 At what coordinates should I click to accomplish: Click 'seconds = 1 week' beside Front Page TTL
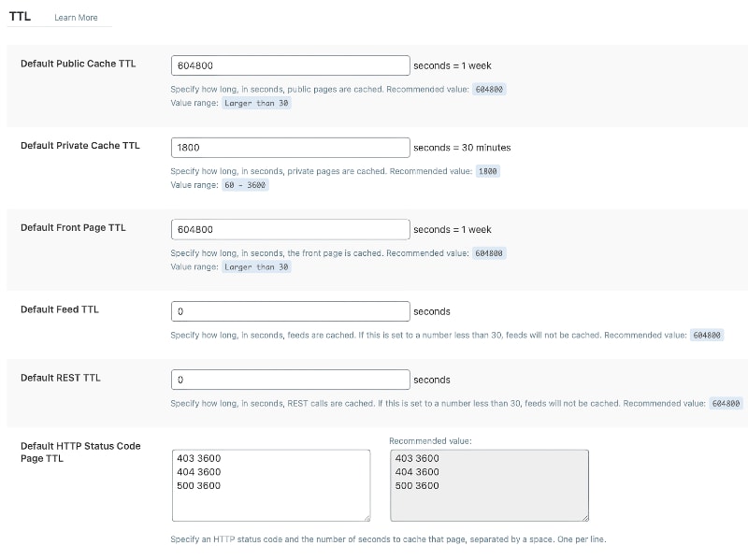tap(453, 229)
